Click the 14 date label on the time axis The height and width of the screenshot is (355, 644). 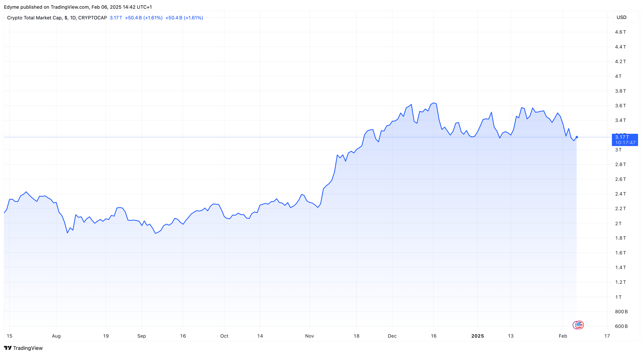(260, 336)
